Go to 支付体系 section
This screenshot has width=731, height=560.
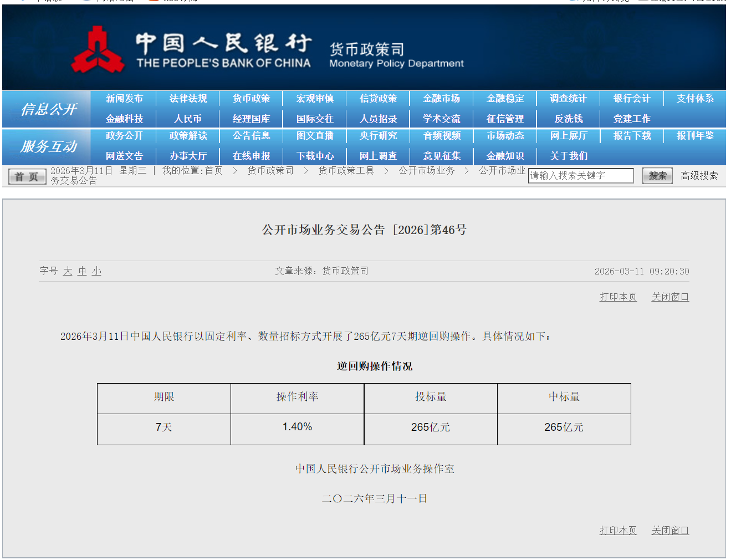point(695,99)
